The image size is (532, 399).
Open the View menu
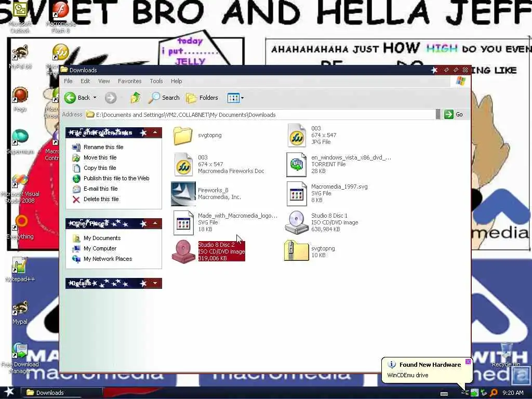(104, 81)
